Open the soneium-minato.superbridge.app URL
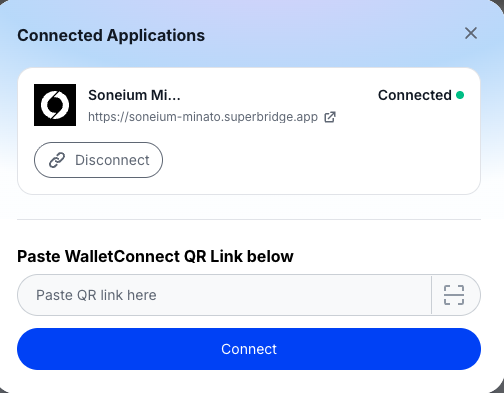The width and height of the screenshot is (504, 393). click(x=203, y=117)
